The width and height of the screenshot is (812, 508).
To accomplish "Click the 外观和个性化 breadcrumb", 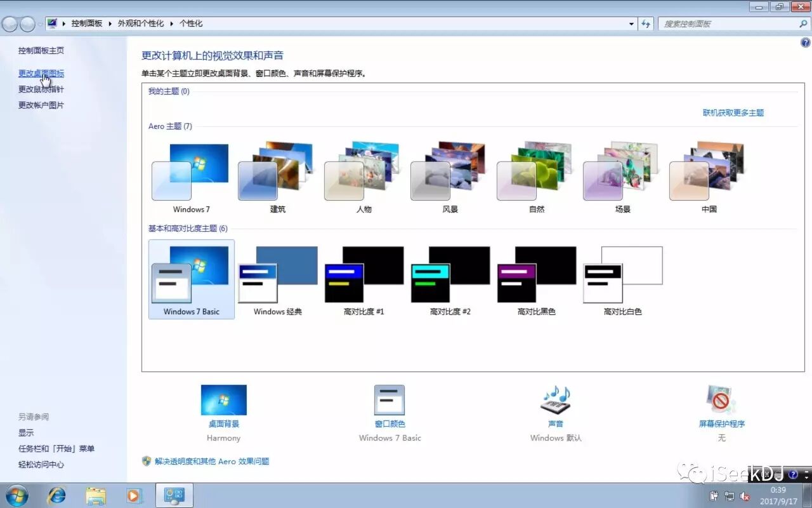I will pos(141,23).
